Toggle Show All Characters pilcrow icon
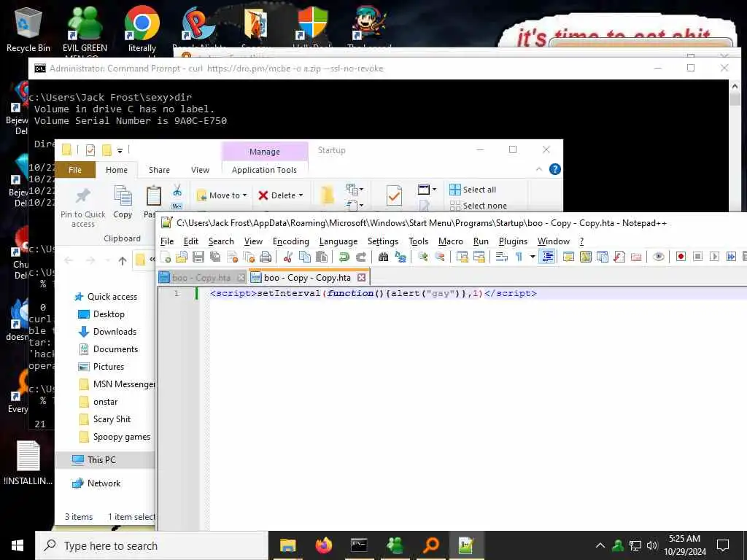The height and width of the screenshot is (560, 747). click(x=519, y=257)
